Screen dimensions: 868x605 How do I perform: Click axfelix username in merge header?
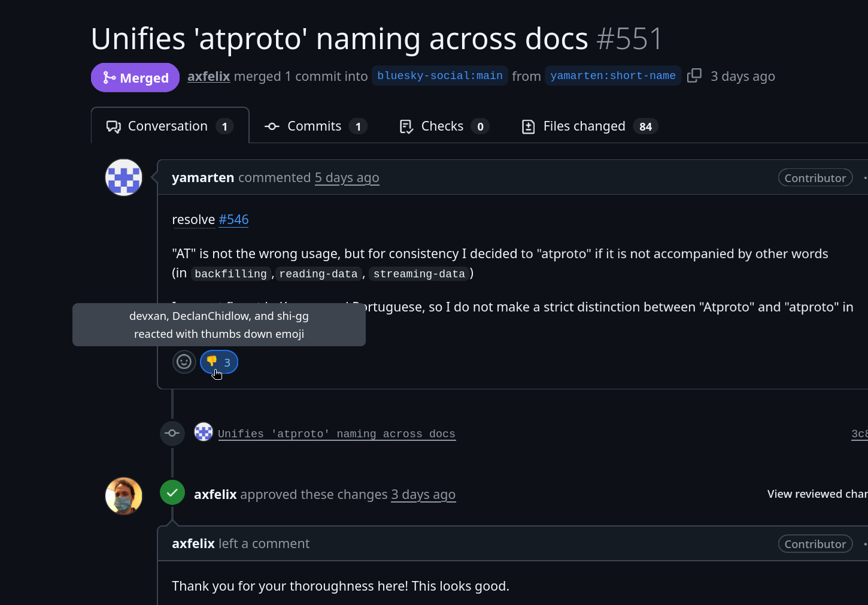point(208,77)
